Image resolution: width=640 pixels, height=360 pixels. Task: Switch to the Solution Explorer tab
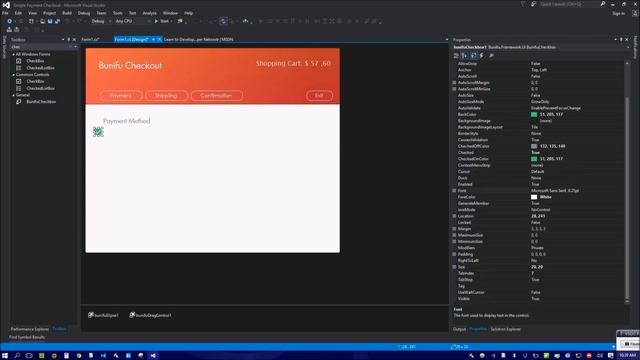506,329
